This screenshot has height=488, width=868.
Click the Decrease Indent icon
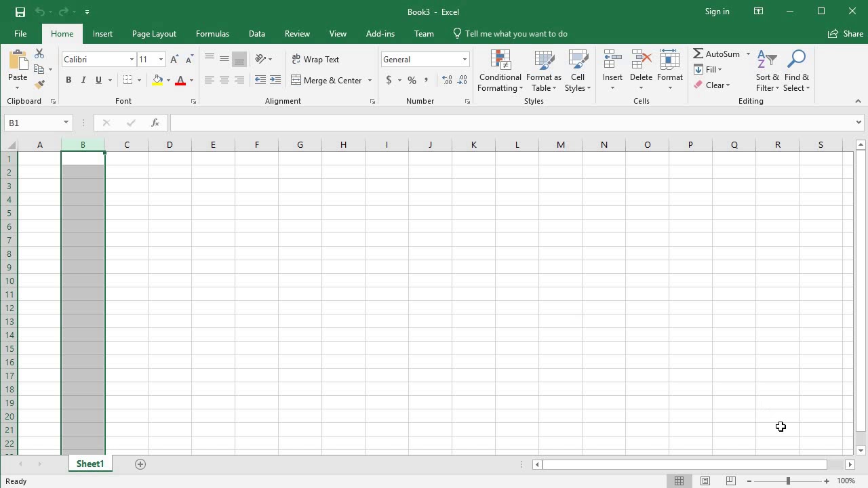point(260,80)
